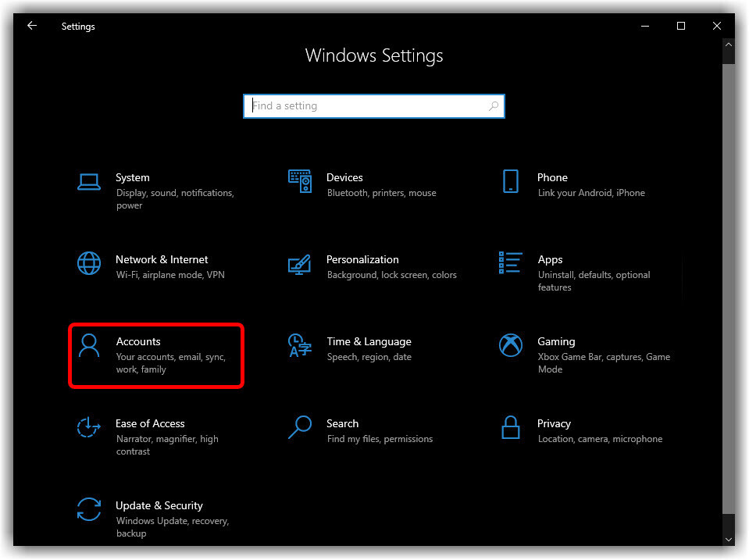Image resolution: width=749 pixels, height=560 pixels.
Task: Click 'Find my files, permissions' description
Action: point(380,439)
